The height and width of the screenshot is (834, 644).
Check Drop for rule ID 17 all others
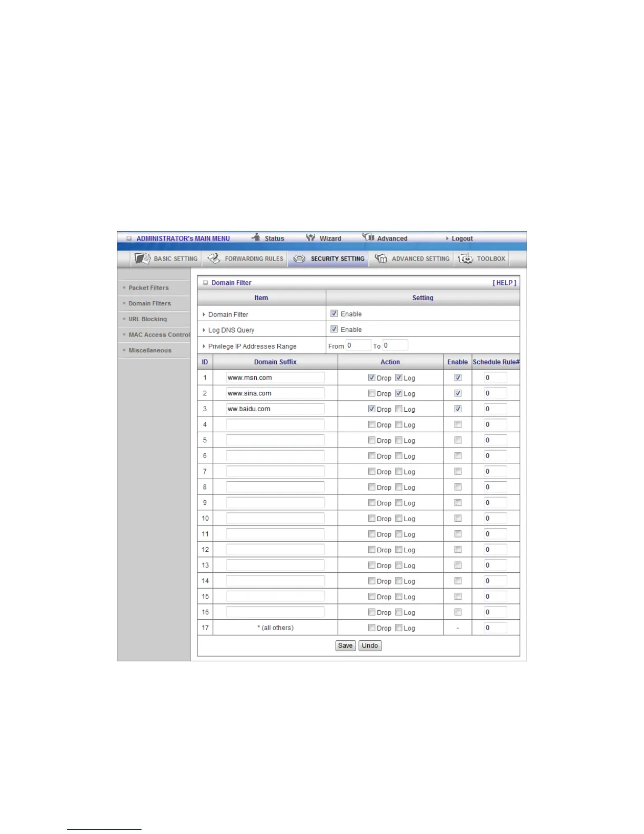coord(372,628)
